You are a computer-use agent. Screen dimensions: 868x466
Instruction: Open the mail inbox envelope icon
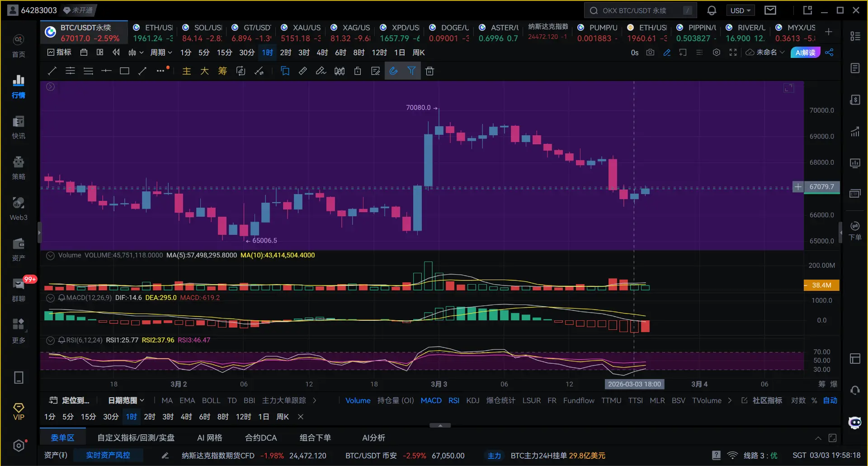[770, 10]
